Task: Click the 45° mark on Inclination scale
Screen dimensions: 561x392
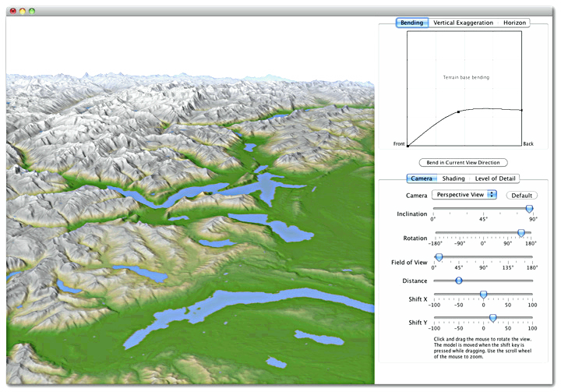Action: point(483,219)
